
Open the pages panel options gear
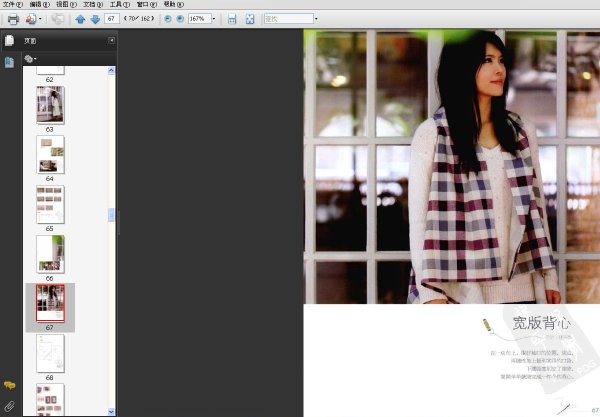(30, 59)
